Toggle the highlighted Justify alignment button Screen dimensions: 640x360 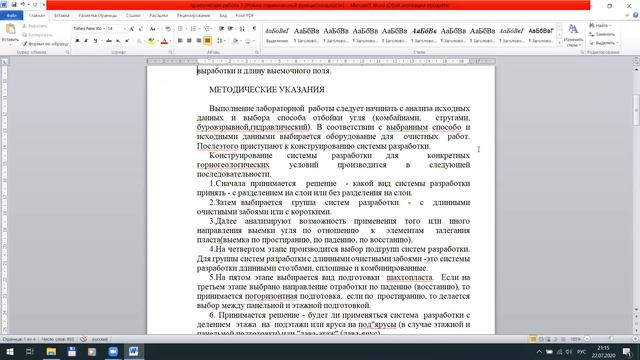point(208,41)
